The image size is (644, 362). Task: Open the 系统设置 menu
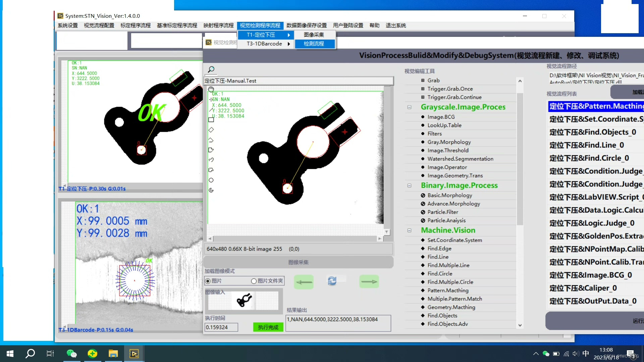coord(68,25)
